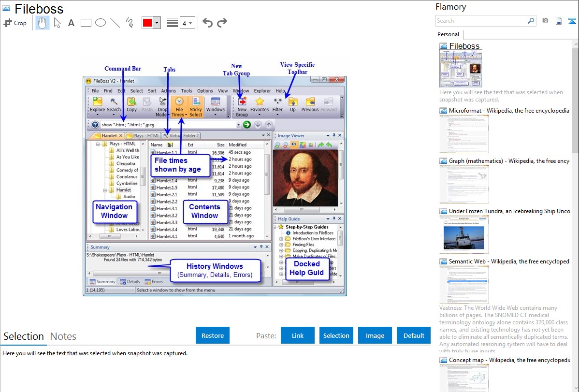Screen dimensions: 579x392
Task: Collapse Plays - HTML tree node
Action: [98, 144]
